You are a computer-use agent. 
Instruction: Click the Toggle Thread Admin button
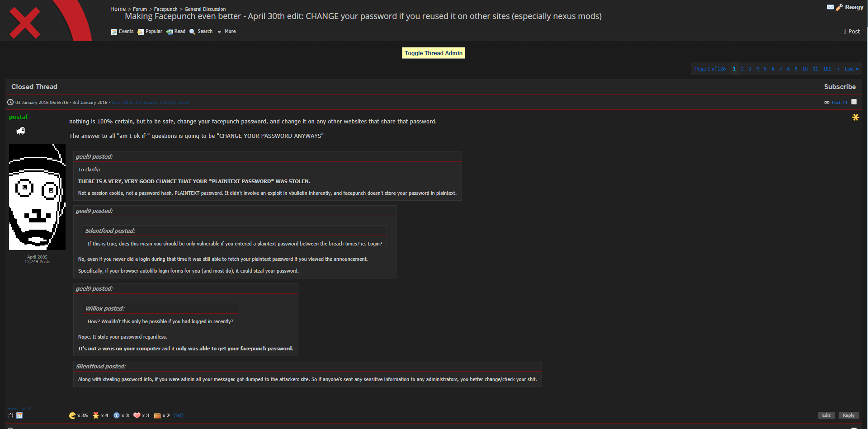tap(434, 53)
